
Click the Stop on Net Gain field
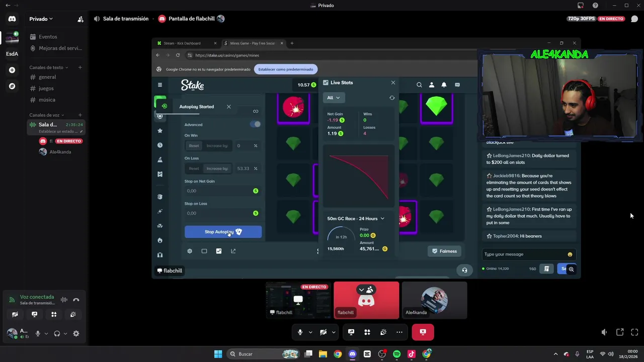(x=223, y=191)
